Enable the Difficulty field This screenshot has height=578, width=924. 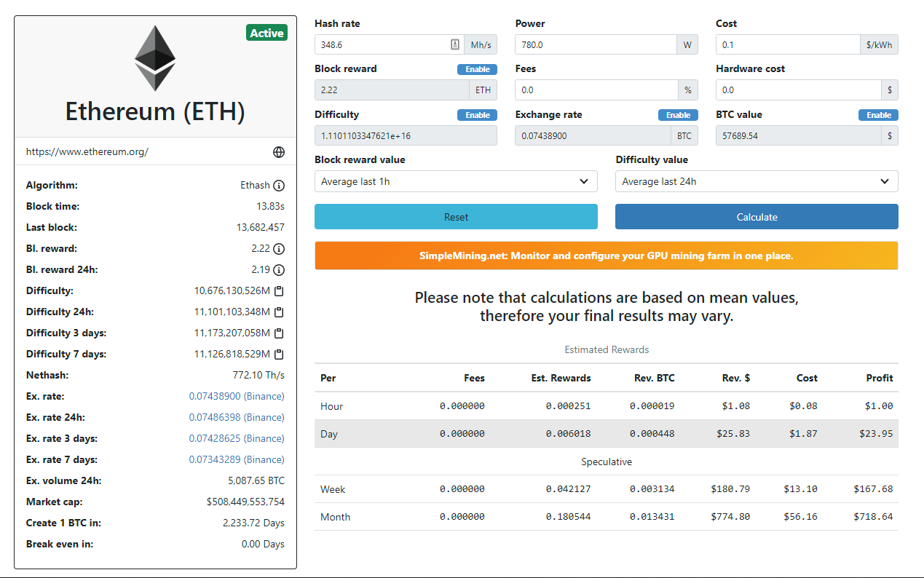[478, 115]
